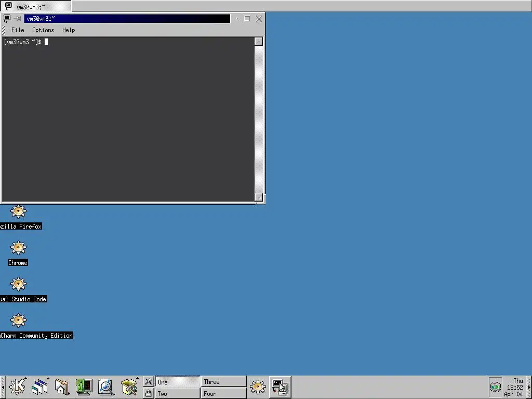
Task: Open the Help menu in terminal
Action: coord(69,30)
